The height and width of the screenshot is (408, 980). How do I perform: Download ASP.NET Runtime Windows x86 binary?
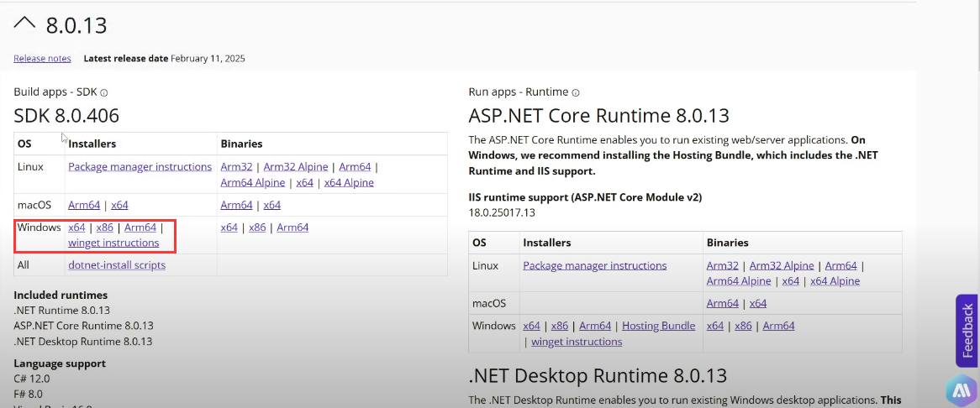[x=743, y=326]
